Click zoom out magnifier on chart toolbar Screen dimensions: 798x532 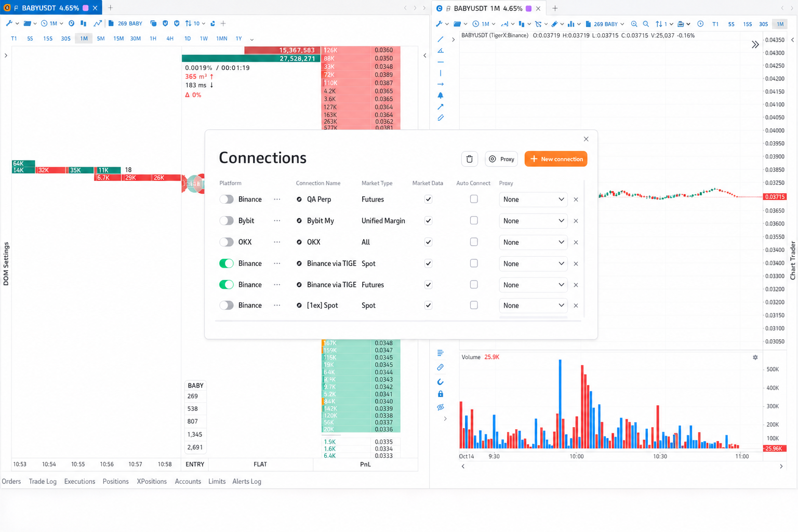click(646, 24)
